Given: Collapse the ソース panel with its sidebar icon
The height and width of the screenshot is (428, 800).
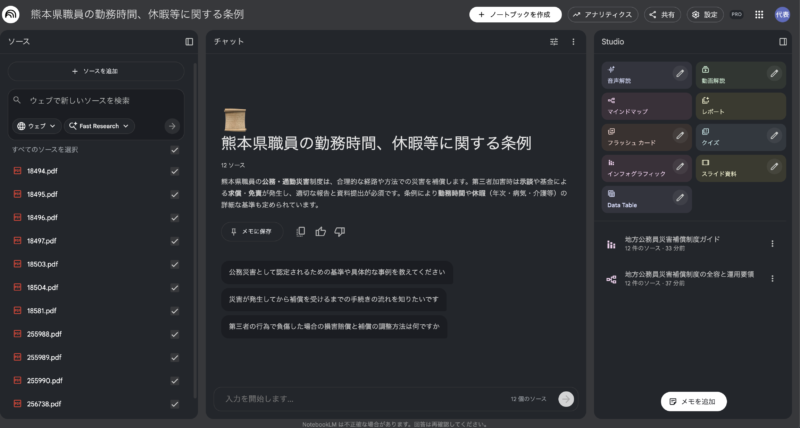Looking at the screenshot, I should [x=189, y=42].
